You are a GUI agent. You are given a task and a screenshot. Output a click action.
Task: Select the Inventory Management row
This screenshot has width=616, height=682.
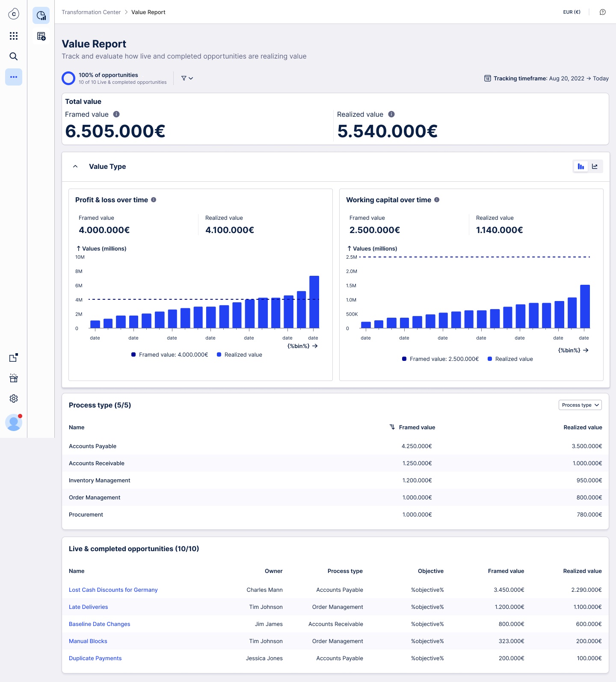tap(335, 480)
